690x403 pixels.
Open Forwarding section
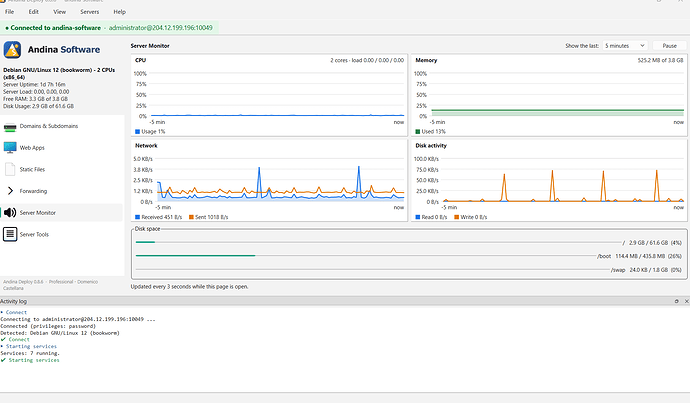(62, 191)
